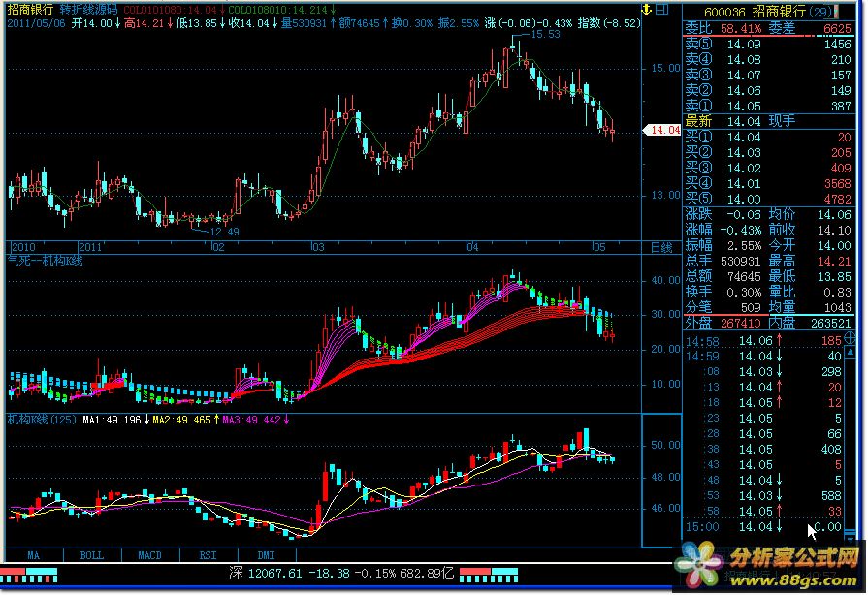This screenshot has width=868, height=595.
Task: Click the 最高 14.21 value
Action: pyautogui.click(x=835, y=261)
